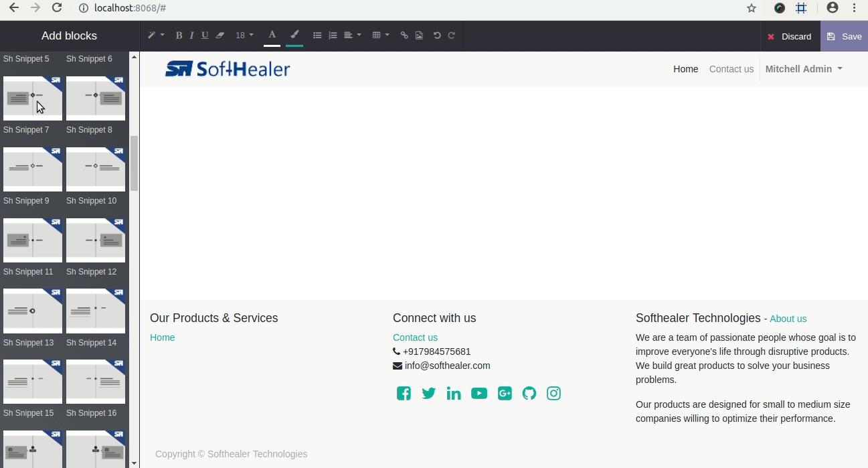Click the blocks panel scroll up arrow
This screenshot has height=468, width=868.
click(x=134, y=58)
